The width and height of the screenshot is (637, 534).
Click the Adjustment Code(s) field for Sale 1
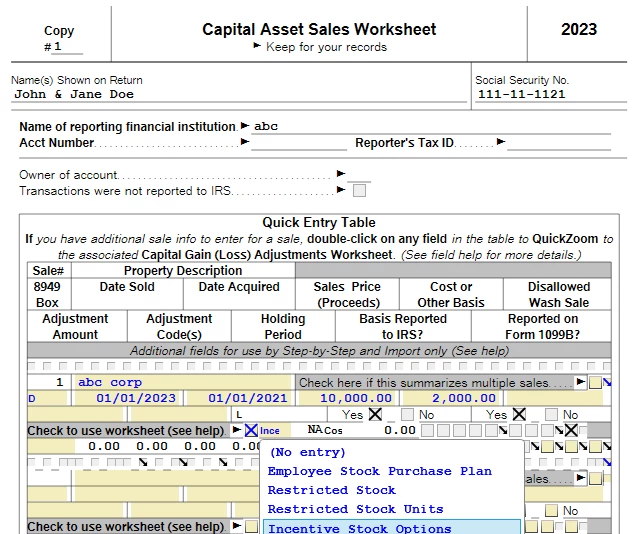pos(179,415)
